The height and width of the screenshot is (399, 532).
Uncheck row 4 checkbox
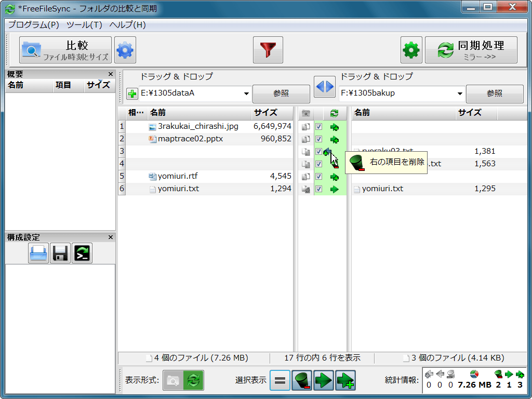coord(318,164)
